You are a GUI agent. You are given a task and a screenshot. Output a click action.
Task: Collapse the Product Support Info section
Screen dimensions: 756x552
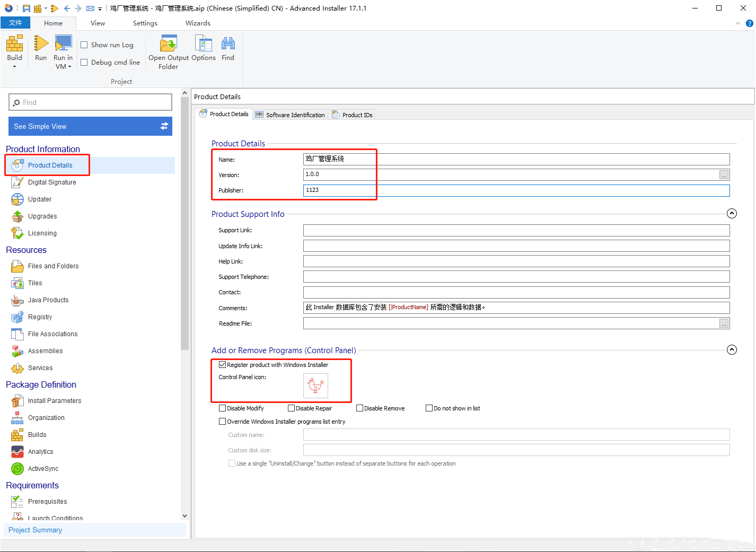pyautogui.click(x=732, y=214)
